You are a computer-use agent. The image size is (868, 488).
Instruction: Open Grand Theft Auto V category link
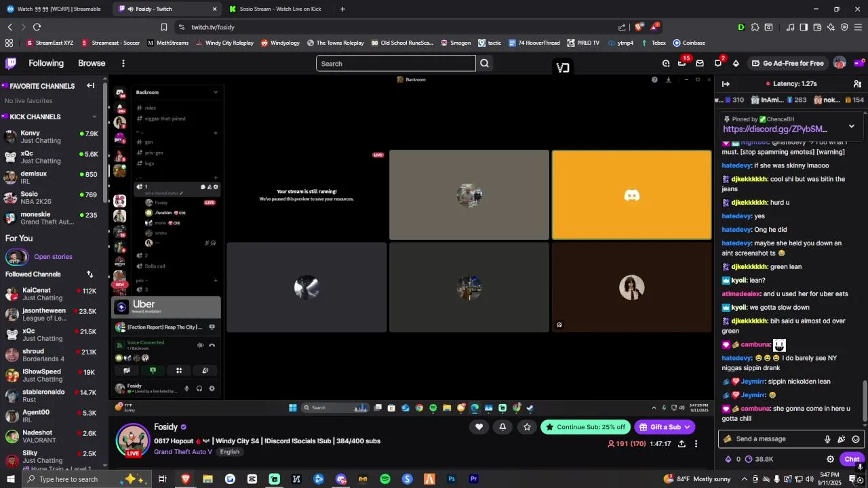(x=183, y=452)
